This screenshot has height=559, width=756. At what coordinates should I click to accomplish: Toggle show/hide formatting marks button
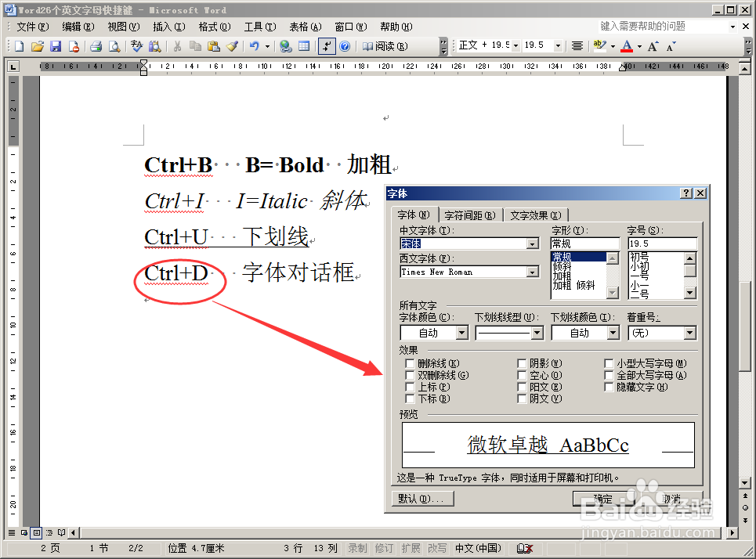(327, 46)
